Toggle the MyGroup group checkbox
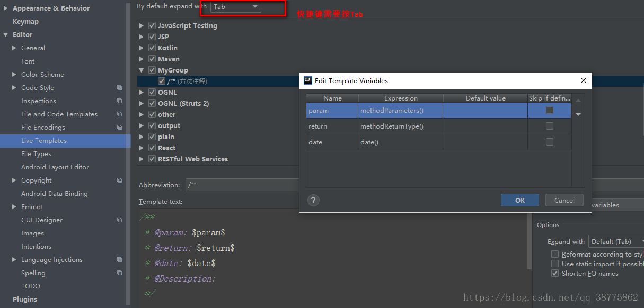This screenshot has height=308, width=644. 152,70
